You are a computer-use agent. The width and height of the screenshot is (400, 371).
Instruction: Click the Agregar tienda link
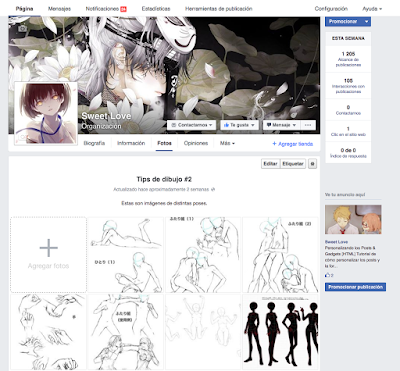click(x=293, y=144)
